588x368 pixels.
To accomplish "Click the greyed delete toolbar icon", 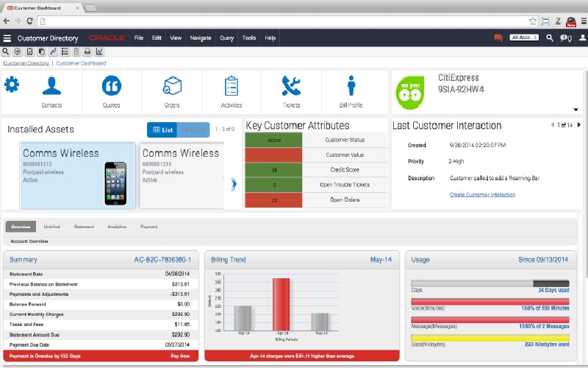I will click(76, 52).
